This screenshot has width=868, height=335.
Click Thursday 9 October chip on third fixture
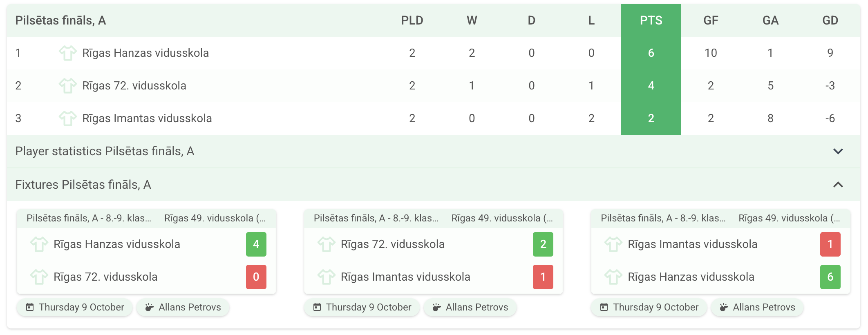649,307
